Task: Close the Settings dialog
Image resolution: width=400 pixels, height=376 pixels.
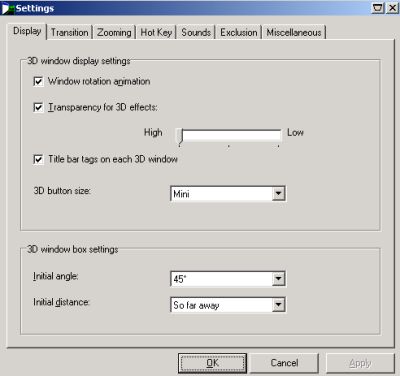Action: pos(393,8)
